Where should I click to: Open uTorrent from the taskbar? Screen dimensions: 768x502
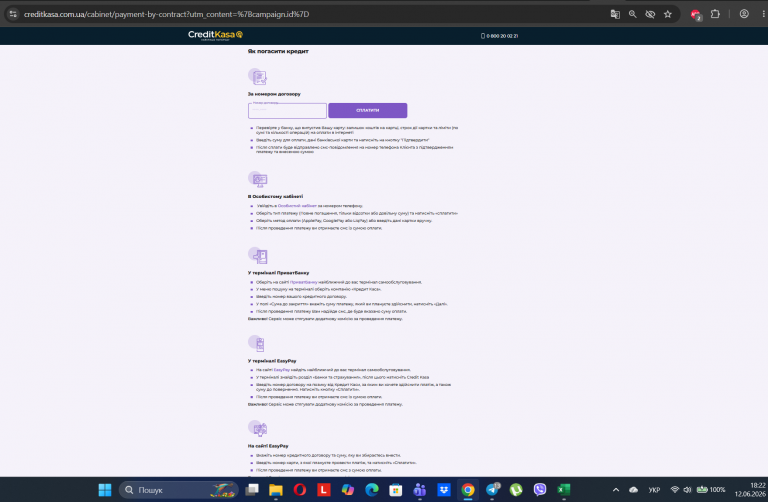coord(516,490)
